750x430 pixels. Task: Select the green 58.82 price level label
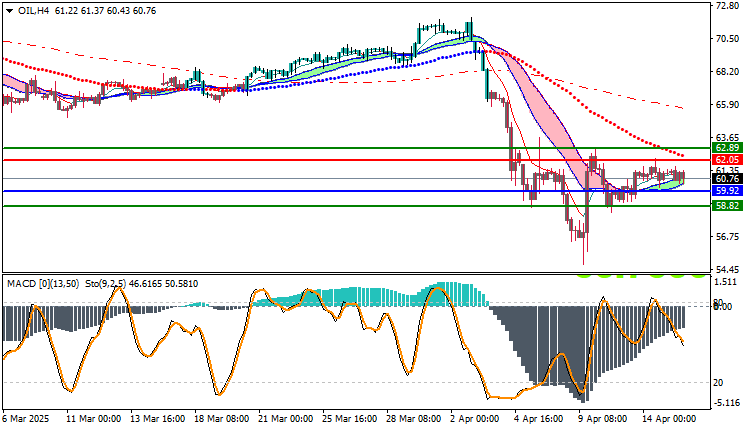tap(727, 206)
